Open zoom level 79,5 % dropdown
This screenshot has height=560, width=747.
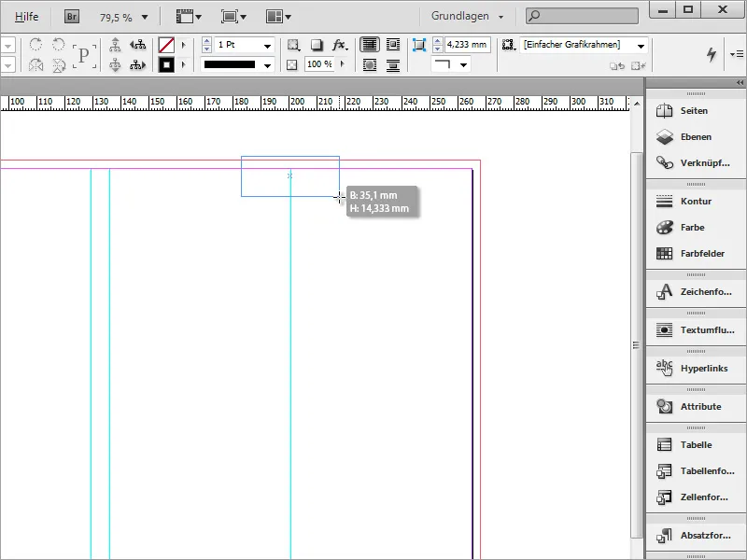coord(145,18)
